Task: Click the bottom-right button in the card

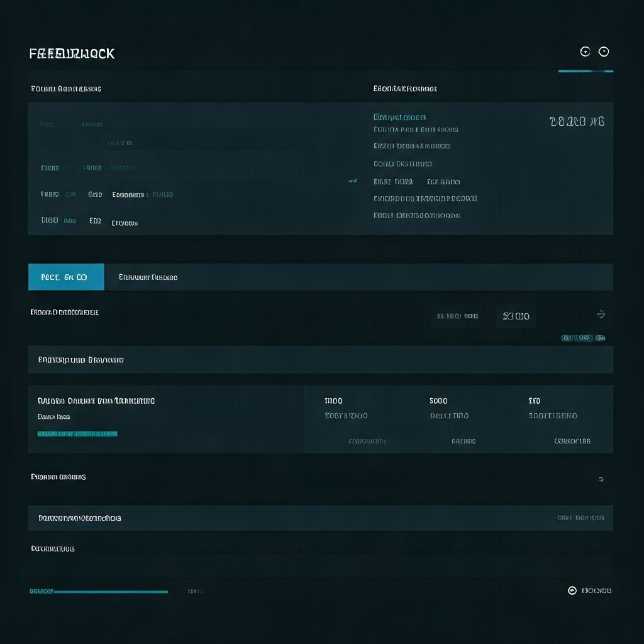Action: pyautogui.click(x=572, y=441)
